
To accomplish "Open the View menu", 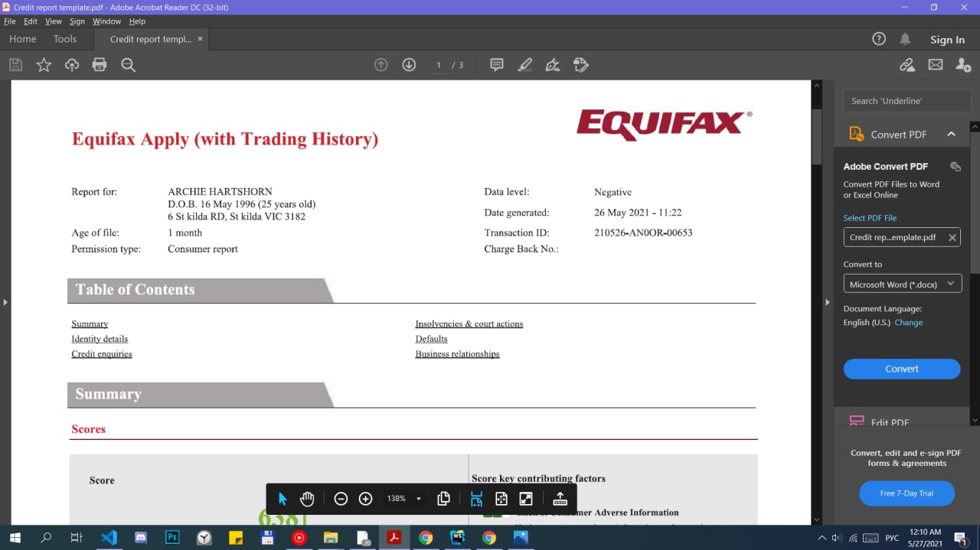I will click(x=54, y=21).
